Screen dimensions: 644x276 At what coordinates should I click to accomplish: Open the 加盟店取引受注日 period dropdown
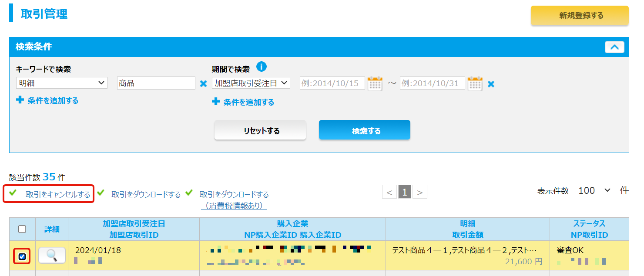point(251,83)
